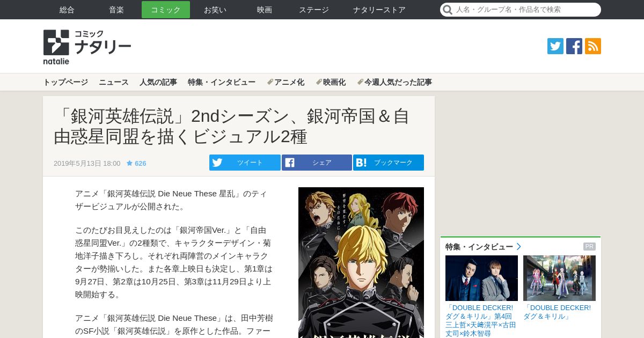This screenshot has height=338, width=644.
Task: Share the article with シェア button
Action: 317,163
